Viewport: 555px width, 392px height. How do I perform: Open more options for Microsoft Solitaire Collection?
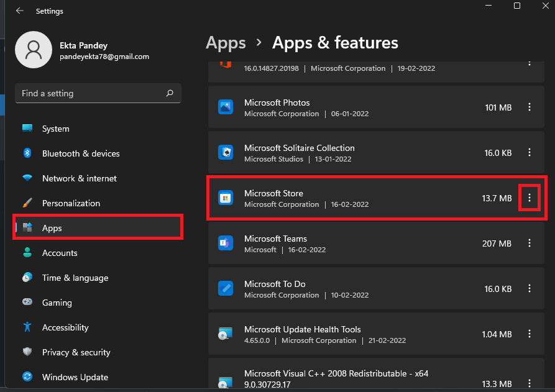(530, 153)
